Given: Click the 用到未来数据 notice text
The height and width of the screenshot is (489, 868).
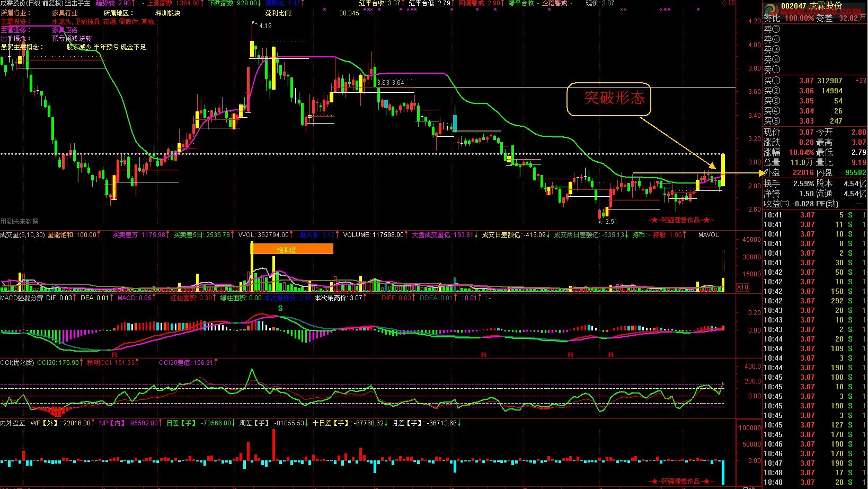Looking at the screenshot, I should point(19,221).
